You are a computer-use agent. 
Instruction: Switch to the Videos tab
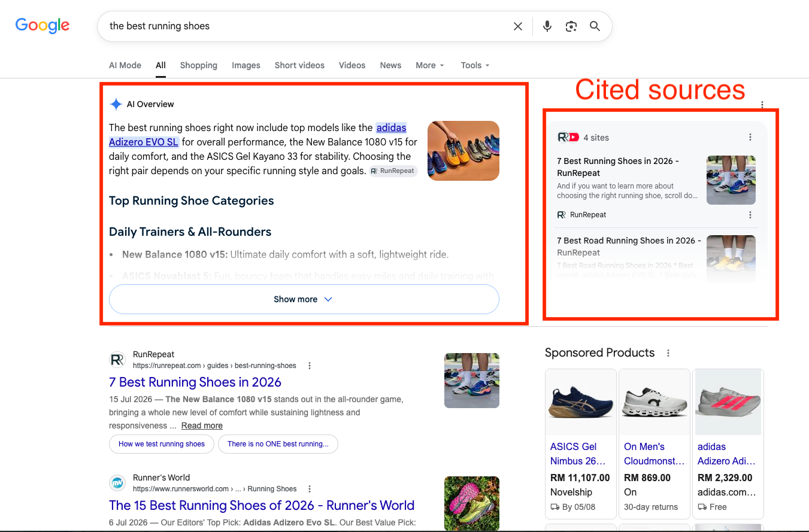coord(352,65)
